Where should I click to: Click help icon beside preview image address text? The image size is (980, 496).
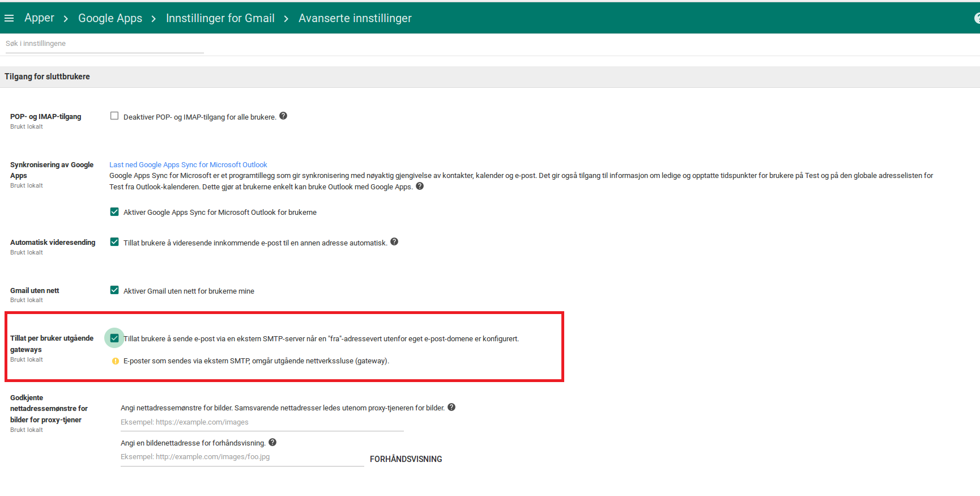272,442
